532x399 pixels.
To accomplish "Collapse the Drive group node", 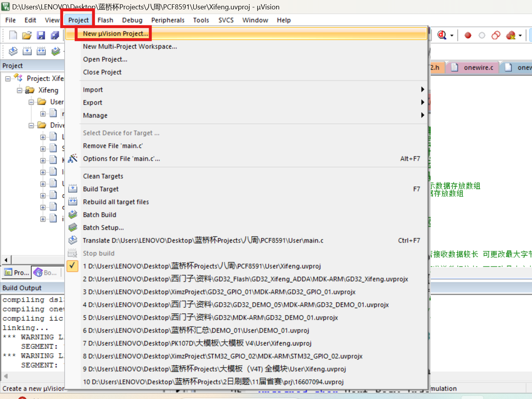I will [x=31, y=125].
